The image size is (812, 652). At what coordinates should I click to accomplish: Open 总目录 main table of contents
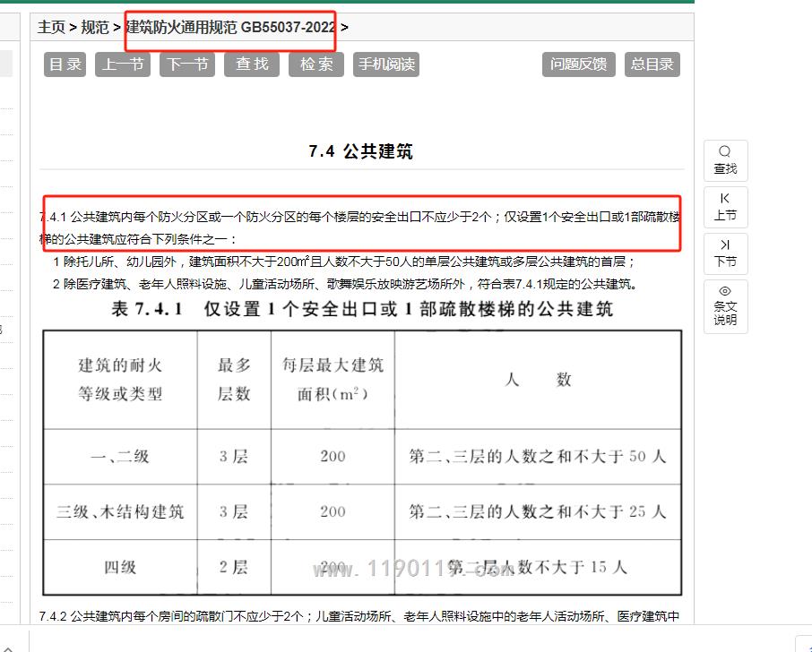pos(652,64)
